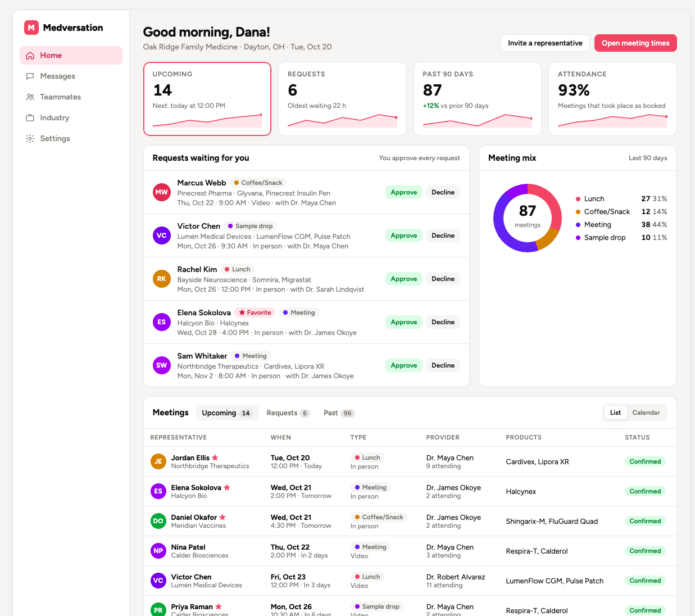Select the Upcoming 14 meetings tab

(x=227, y=413)
